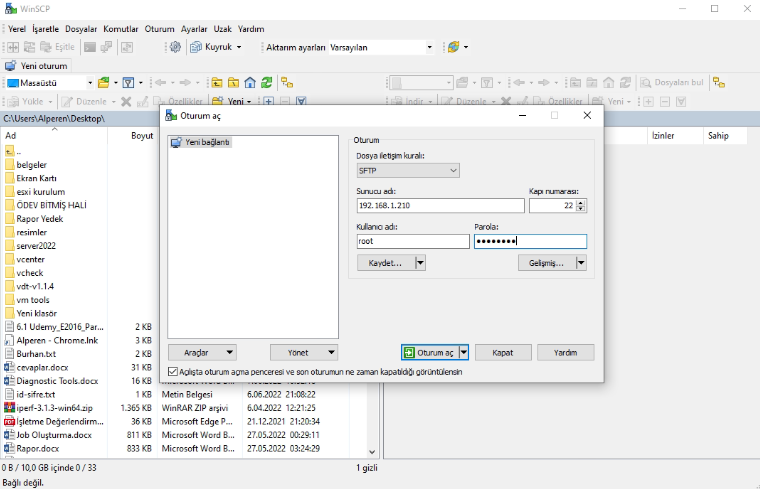Select Yeni bağlantı in the site list
This screenshot has height=489, width=760.
(x=202, y=142)
